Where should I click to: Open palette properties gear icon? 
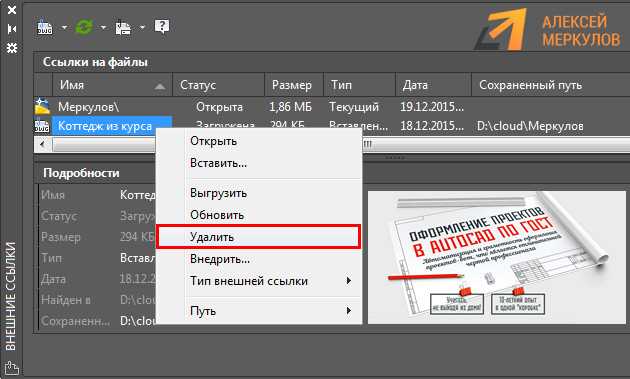(x=12, y=48)
